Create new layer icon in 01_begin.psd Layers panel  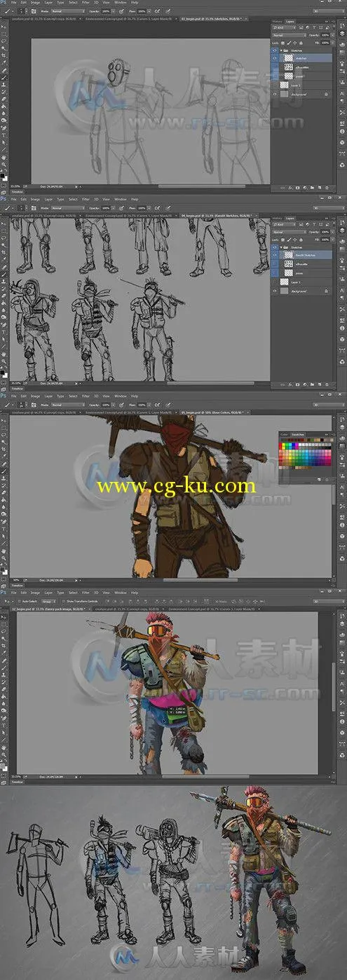[320, 188]
